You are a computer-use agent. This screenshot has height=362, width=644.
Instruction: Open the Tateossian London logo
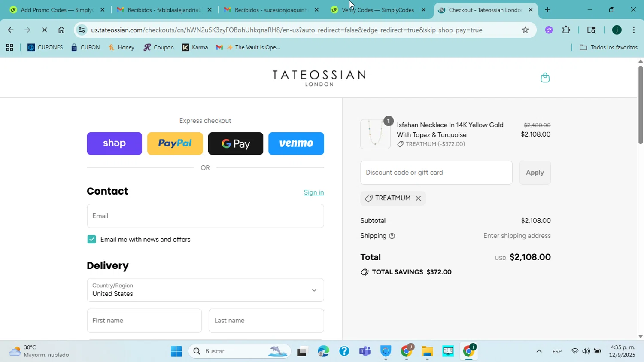(x=319, y=78)
